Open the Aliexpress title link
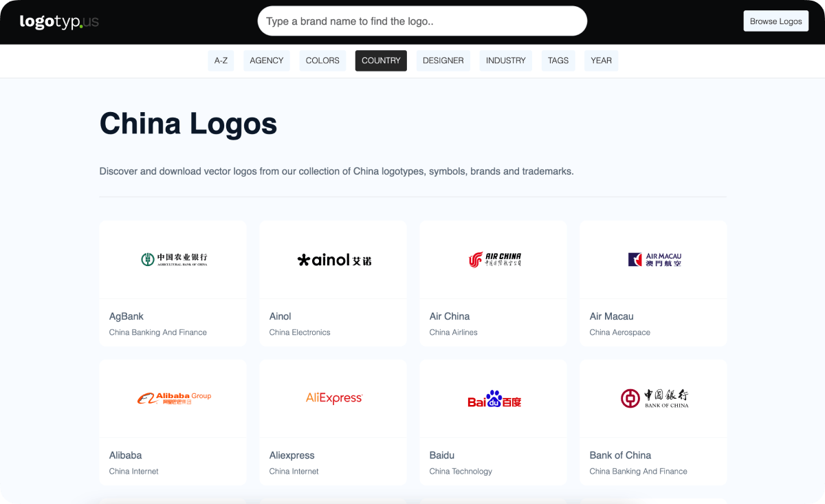The height and width of the screenshot is (504, 825). (292, 455)
